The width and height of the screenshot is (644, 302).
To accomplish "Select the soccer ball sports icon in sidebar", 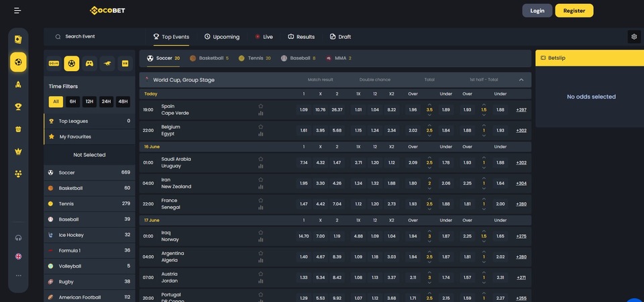I will pos(18,62).
